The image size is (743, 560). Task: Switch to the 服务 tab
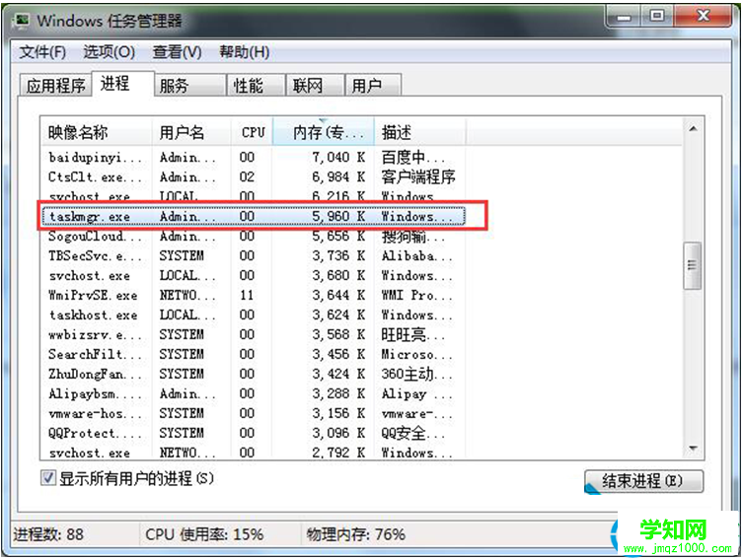(190, 86)
